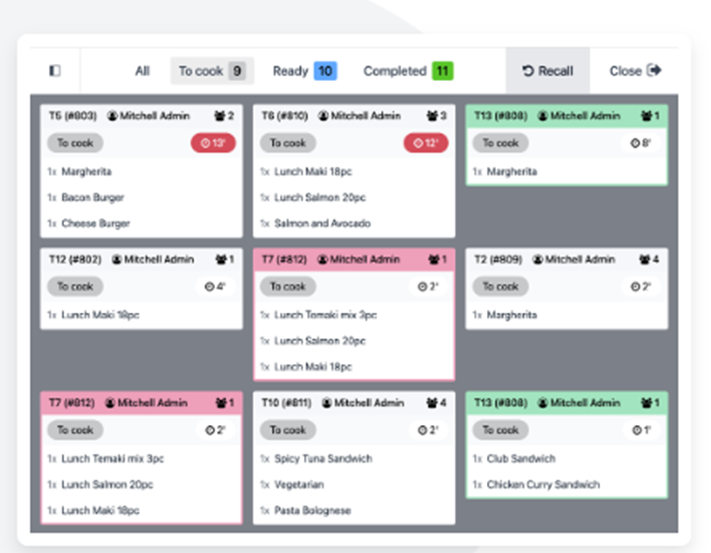Image resolution: width=711 pixels, height=553 pixels.
Task: Toggle the sidebar panel icon
Action: (55, 71)
